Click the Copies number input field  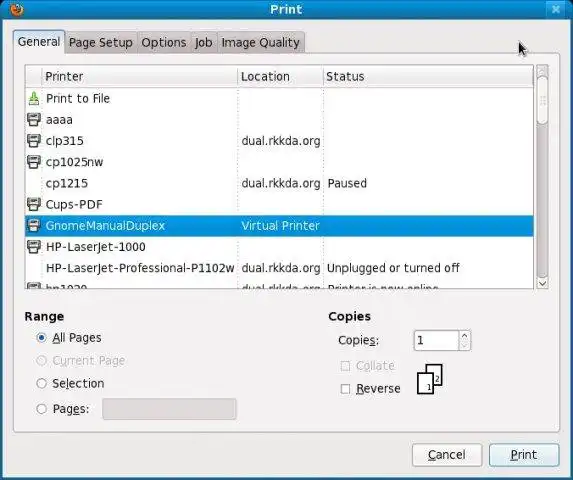pos(436,340)
